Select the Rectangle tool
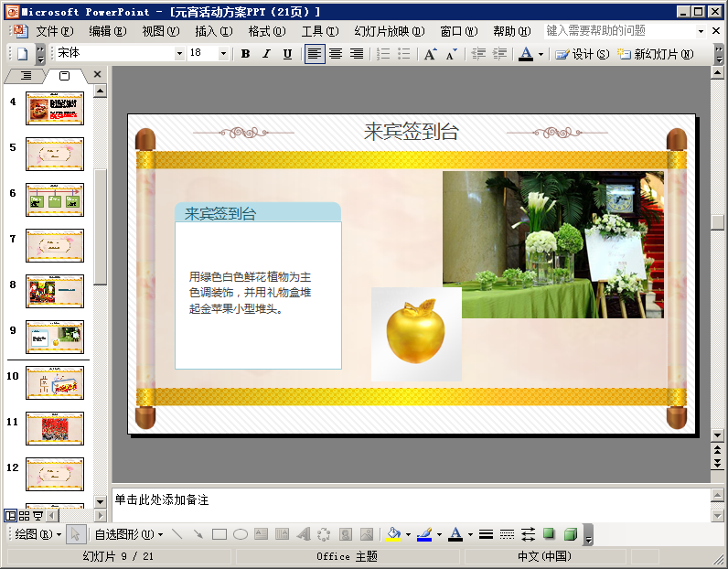This screenshot has width=728, height=569. coord(219,534)
